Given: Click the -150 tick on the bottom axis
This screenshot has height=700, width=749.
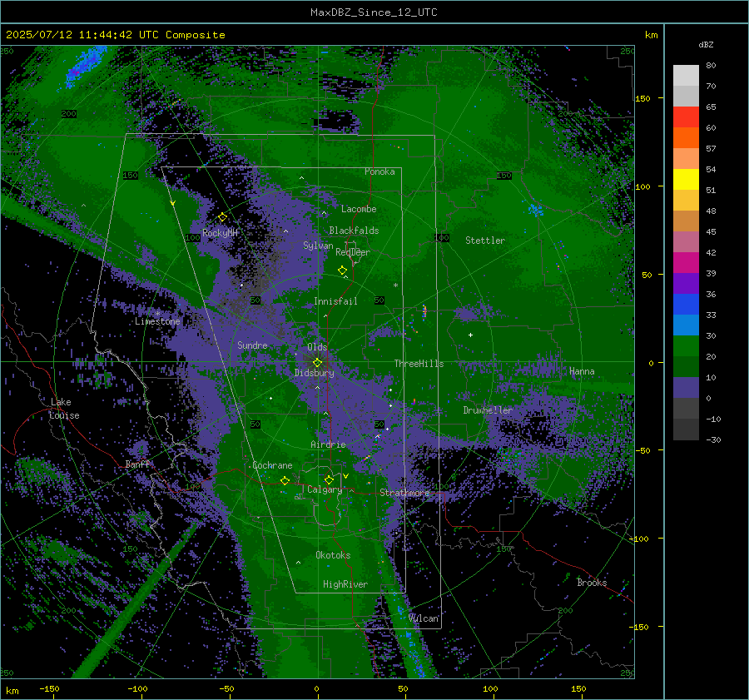Looking at the screenshot, I should [49, 688].
